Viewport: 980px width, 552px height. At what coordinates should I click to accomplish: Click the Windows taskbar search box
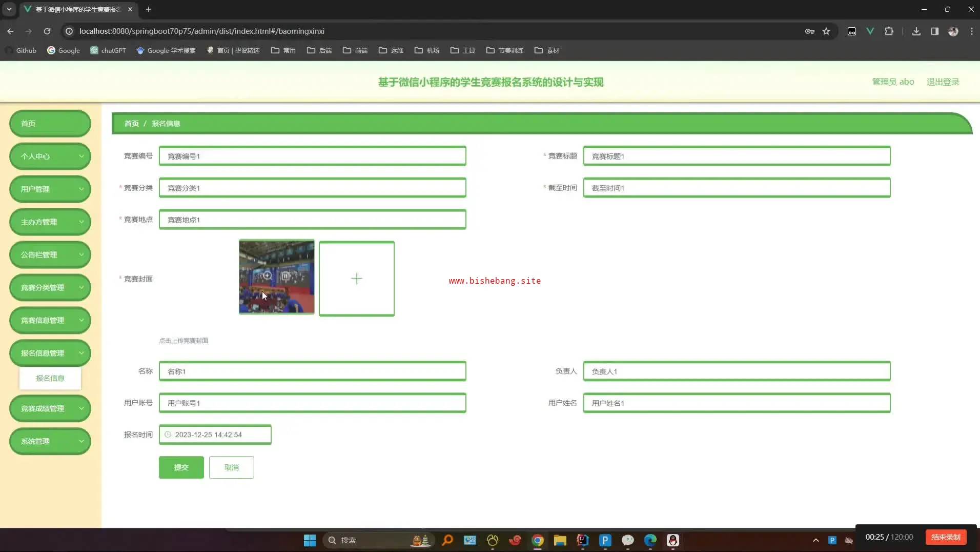[x=379, y=540]
